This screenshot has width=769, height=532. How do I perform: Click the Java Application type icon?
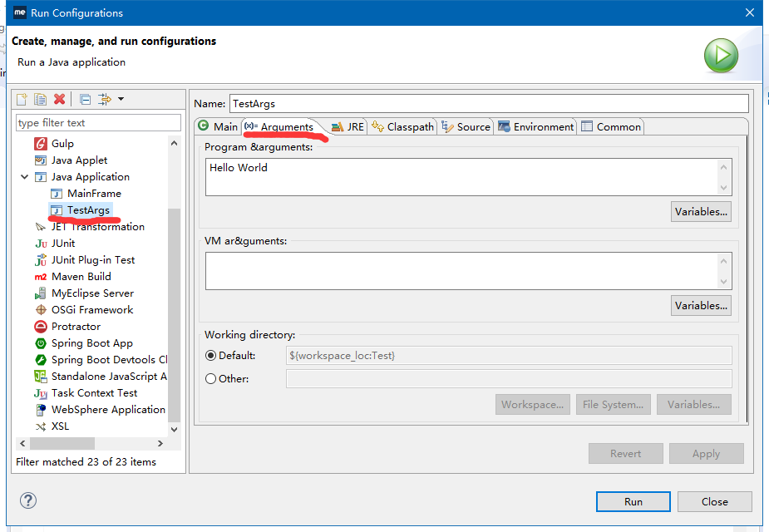tap(41, 177)
